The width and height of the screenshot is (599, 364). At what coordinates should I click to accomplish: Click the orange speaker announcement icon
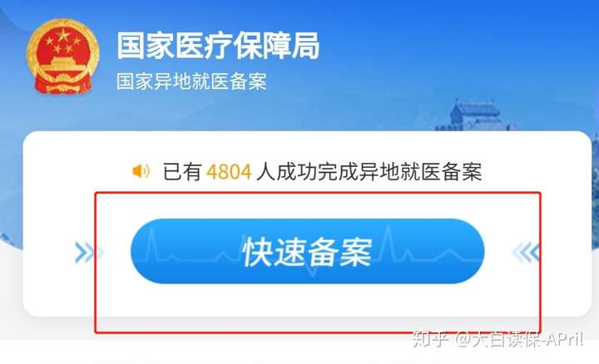(x=141, y=171)
